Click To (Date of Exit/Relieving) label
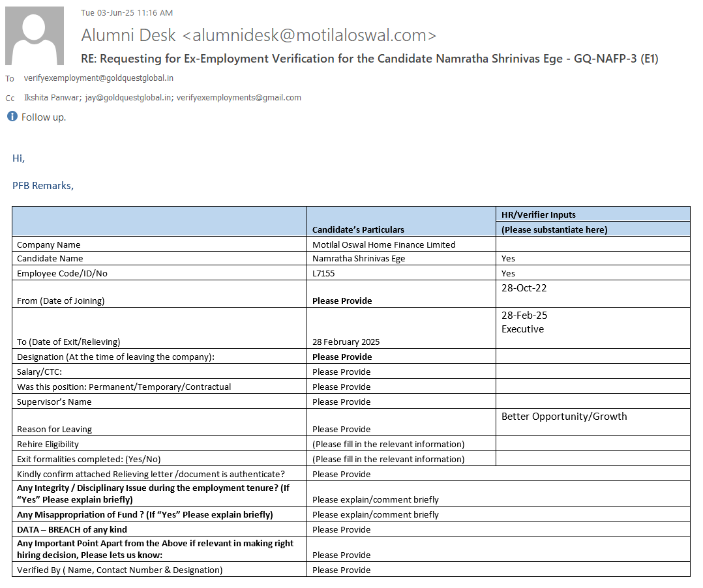The height and width of the screenshot is (588, 703). [68, 342]
